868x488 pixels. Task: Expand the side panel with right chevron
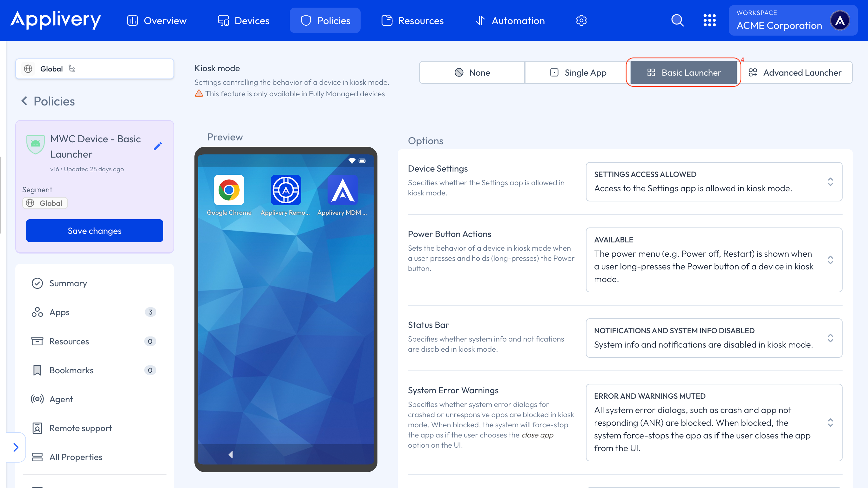(16, 447)
